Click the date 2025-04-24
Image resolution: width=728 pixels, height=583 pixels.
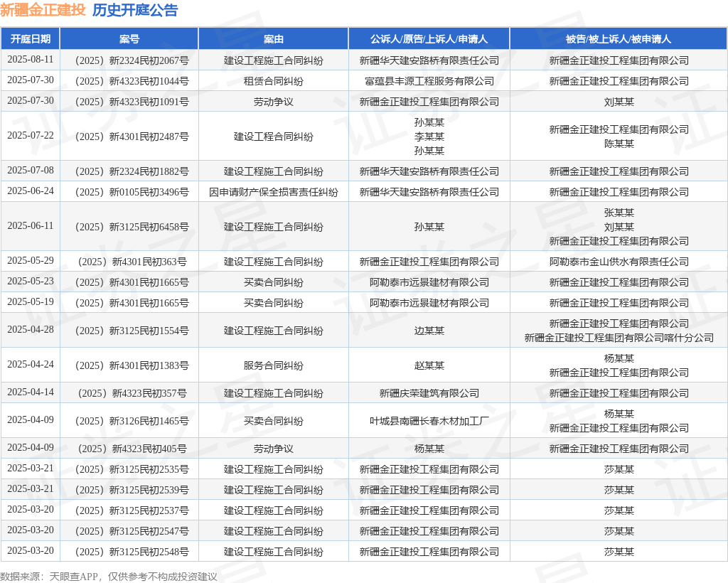(x=30, y=364)
